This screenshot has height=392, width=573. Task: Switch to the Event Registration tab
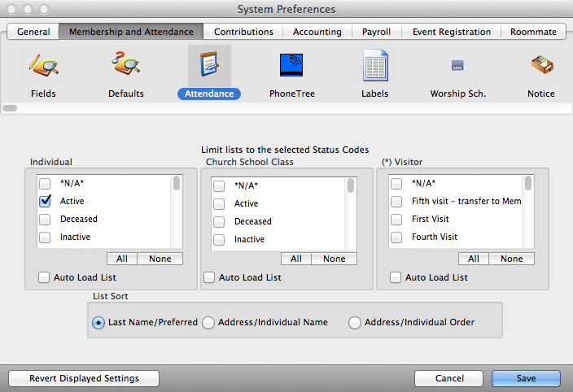pyautogui.click(x=451, y=32)
